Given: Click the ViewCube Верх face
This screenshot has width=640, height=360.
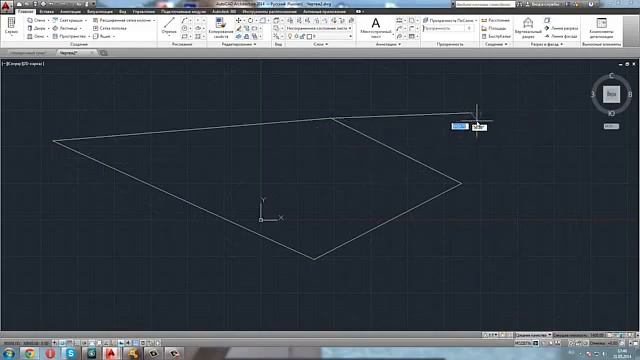Looking at the screenshot, I should coord(611,94).
